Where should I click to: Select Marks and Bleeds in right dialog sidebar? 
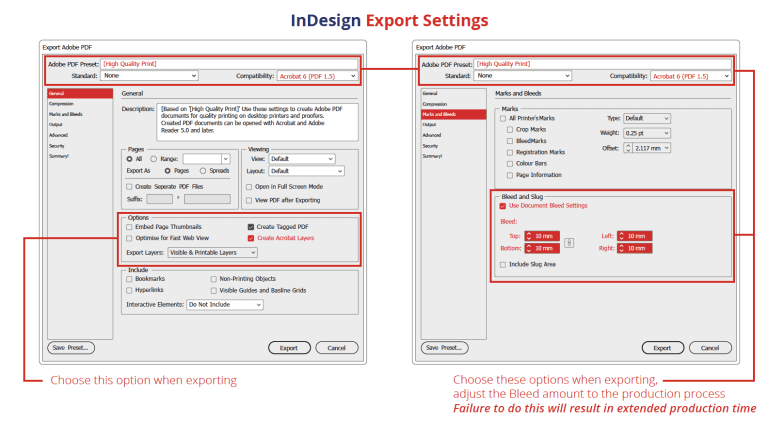click(x=454, y=114)
